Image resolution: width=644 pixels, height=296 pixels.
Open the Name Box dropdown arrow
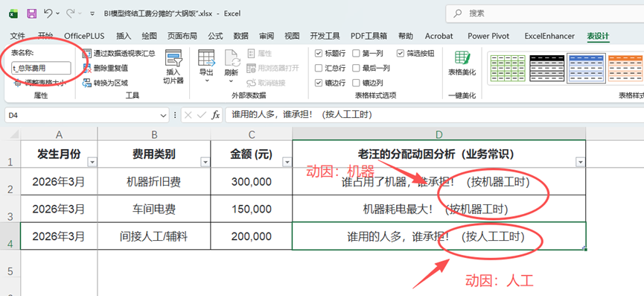click(164, 116)
